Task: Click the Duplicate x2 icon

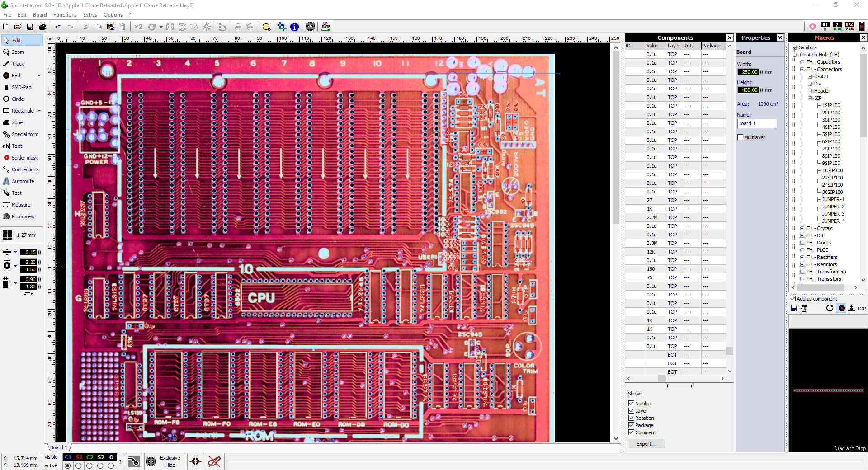Action: click(138, 27)
